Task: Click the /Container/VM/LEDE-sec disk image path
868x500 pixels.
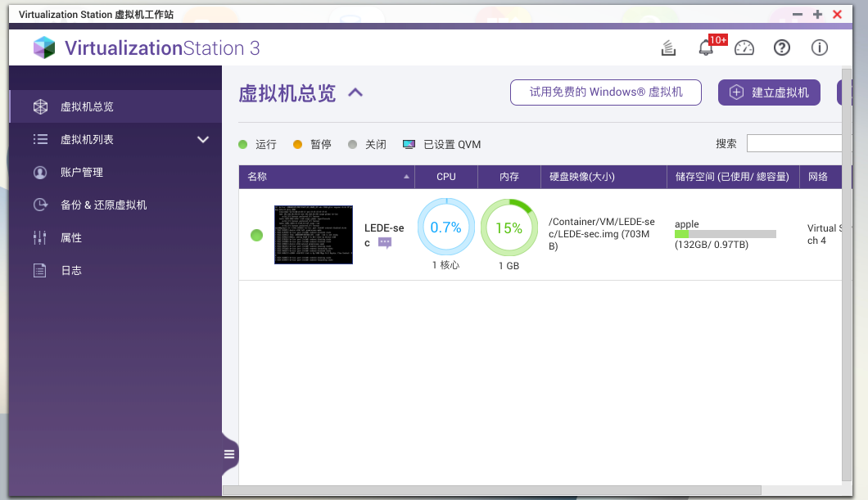Action: click(x=602, y=234)
